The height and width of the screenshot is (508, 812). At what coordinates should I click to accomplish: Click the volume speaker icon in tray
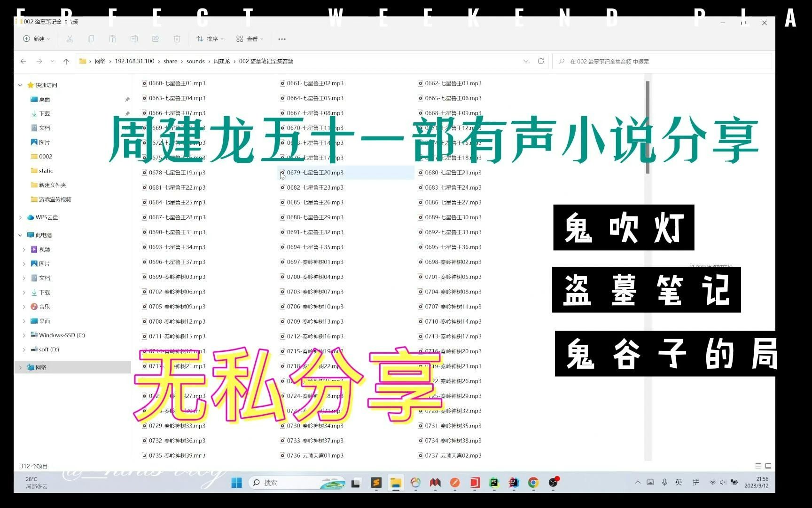(x=723, y=482)
